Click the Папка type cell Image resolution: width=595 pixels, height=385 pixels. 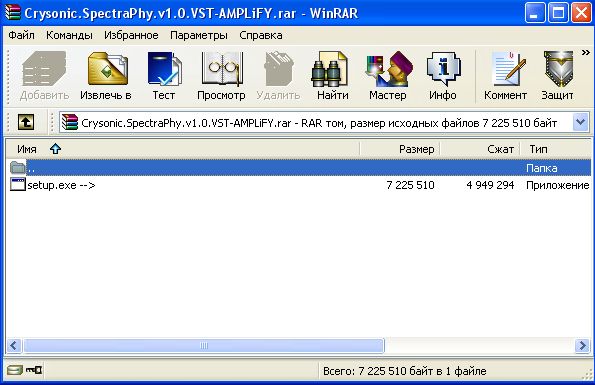(541, 168)
